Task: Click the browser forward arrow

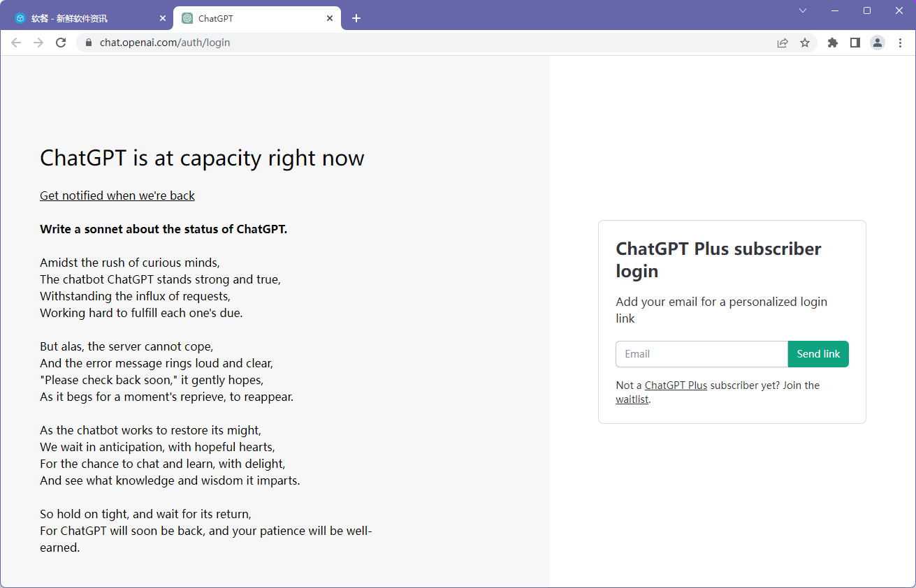Action: coord(38,43)
